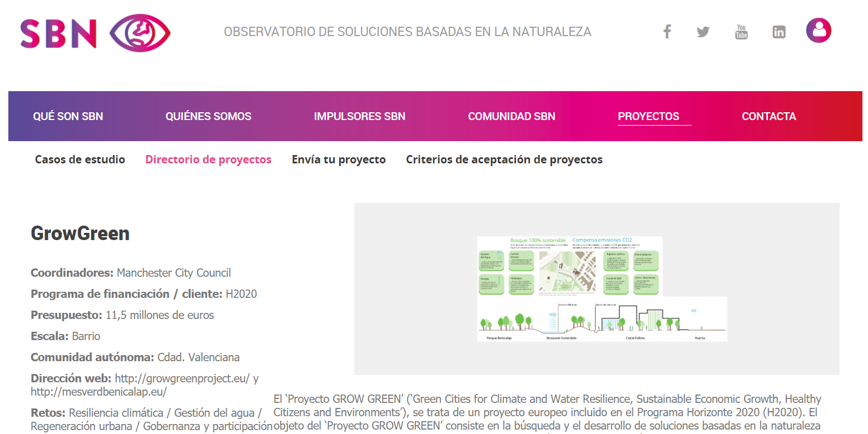Switch to Casos de estudio tab
This screenshot has width=868, height=434.
click(x=80, y=159)
